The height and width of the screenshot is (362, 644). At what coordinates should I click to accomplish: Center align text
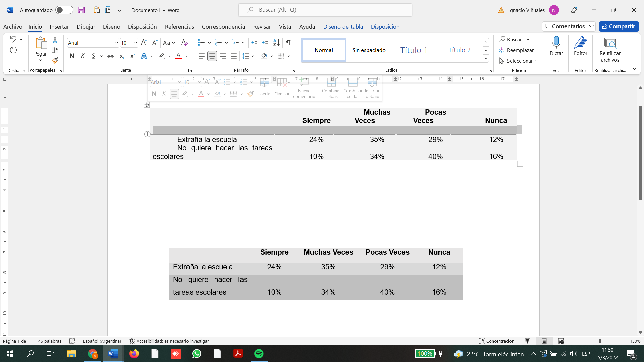[212, 56]
